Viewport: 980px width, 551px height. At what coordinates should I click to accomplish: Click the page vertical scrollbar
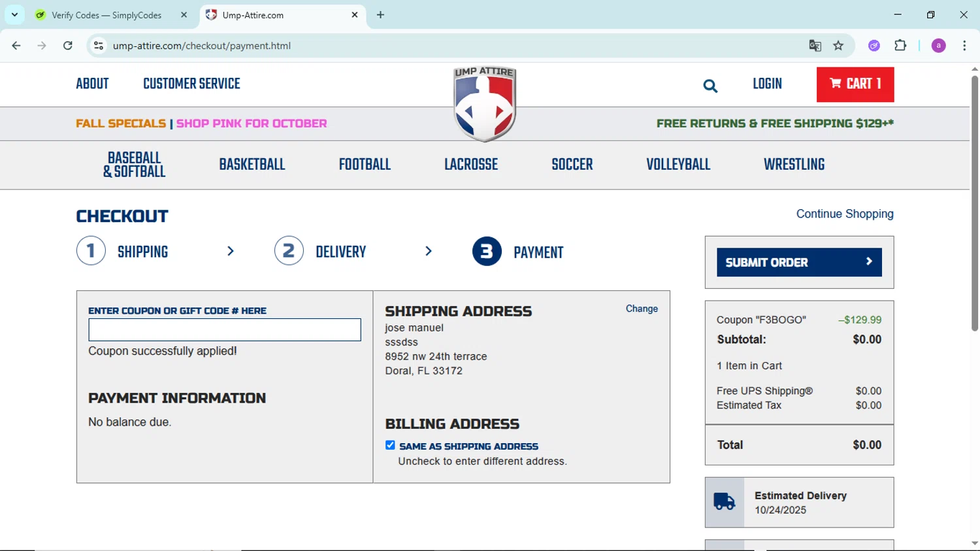pyautogui.click(x=975, y=203)
